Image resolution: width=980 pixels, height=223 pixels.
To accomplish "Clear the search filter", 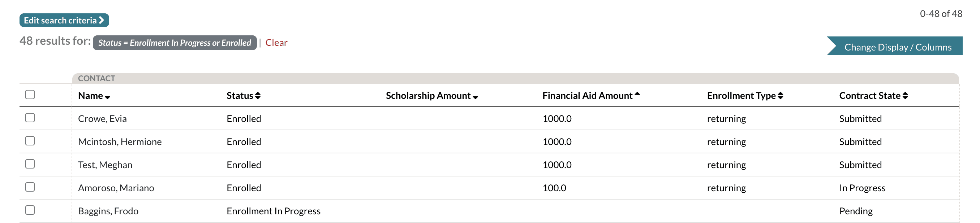I will [276, 43].
